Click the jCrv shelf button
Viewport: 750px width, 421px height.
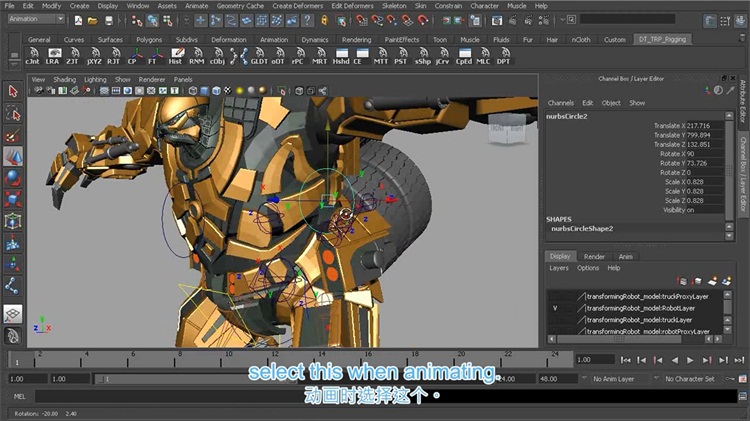tap(442, 56)
